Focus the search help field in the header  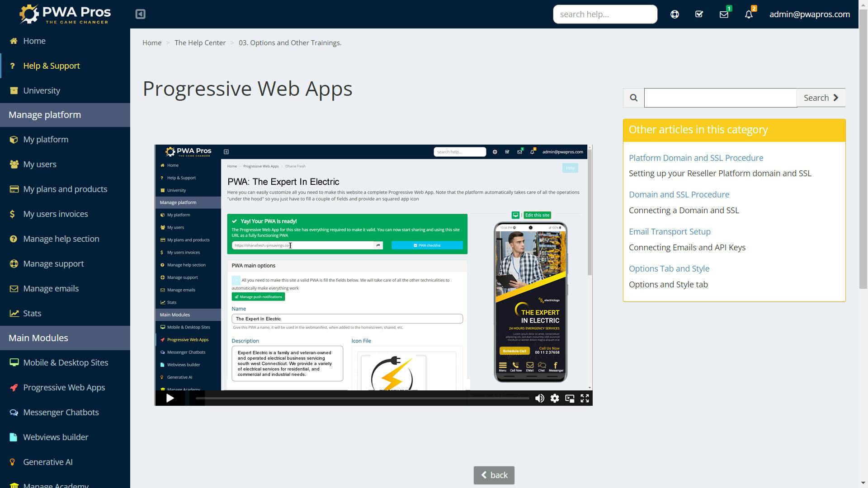click(x=604, y=14)
